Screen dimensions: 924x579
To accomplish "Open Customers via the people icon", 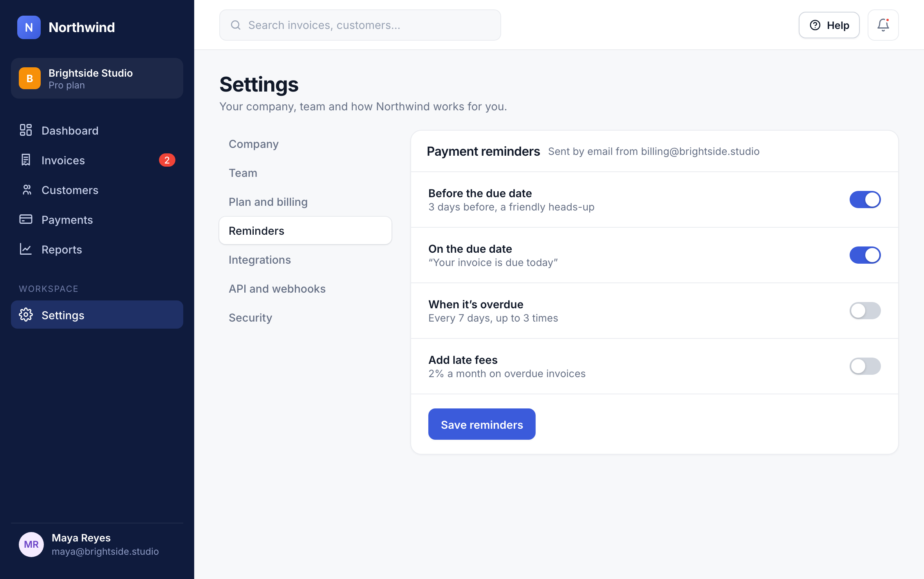I will (26, 190).
